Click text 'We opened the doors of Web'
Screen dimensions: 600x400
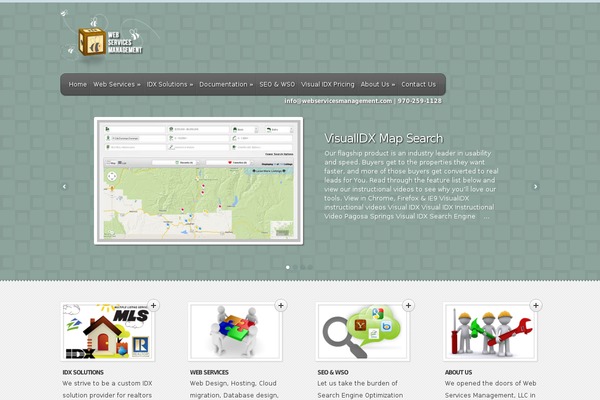click(x=491, y=383)
